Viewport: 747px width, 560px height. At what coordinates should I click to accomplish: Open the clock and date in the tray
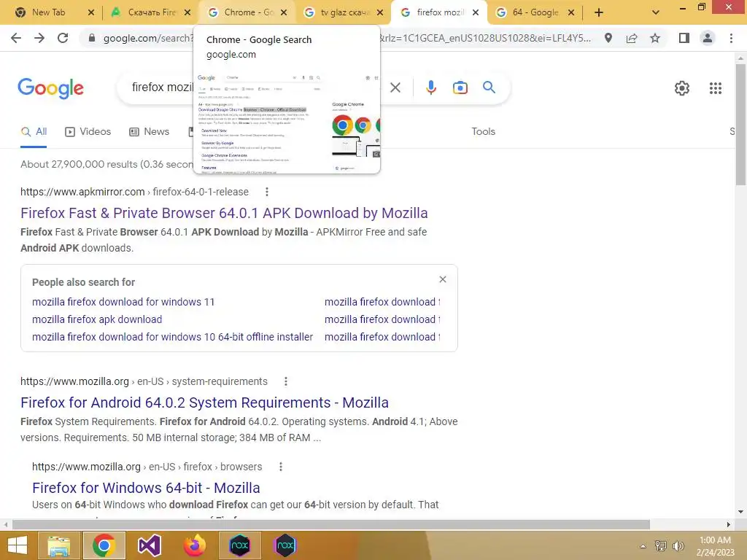pyautogui.click(x=715, y=546)
